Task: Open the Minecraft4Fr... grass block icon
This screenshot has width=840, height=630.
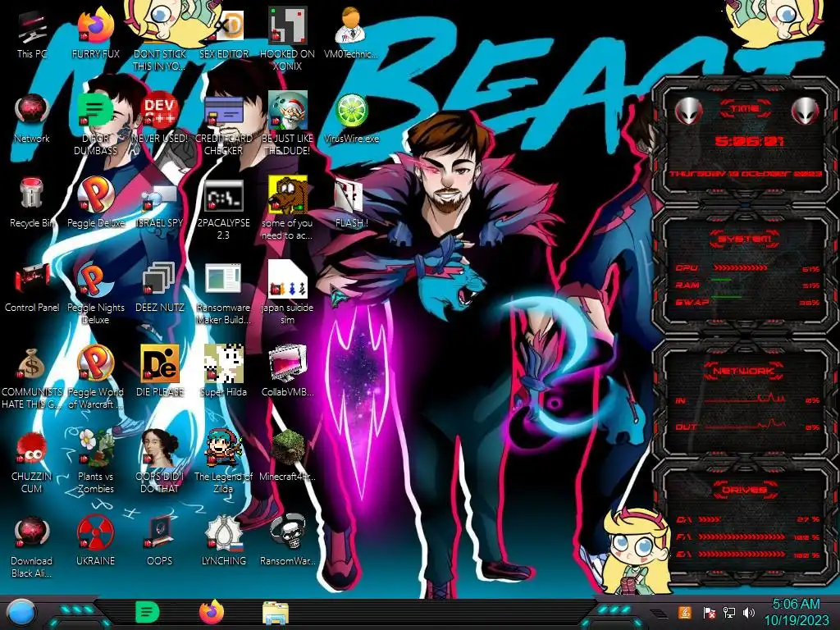Action: point(287,456)
